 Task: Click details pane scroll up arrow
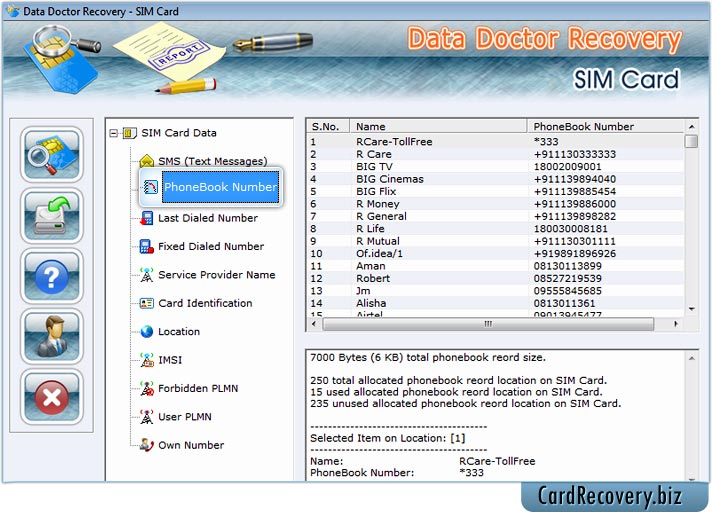point(692,359)
